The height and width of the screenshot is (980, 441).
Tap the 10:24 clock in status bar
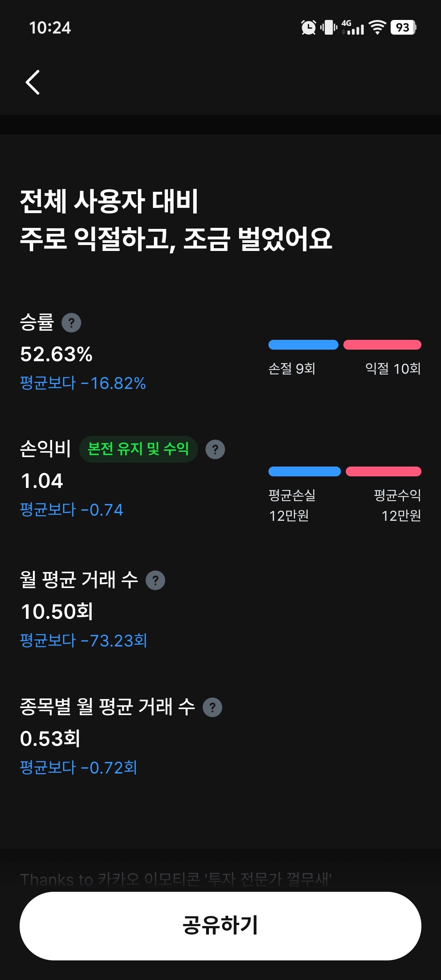click(50, 28)
